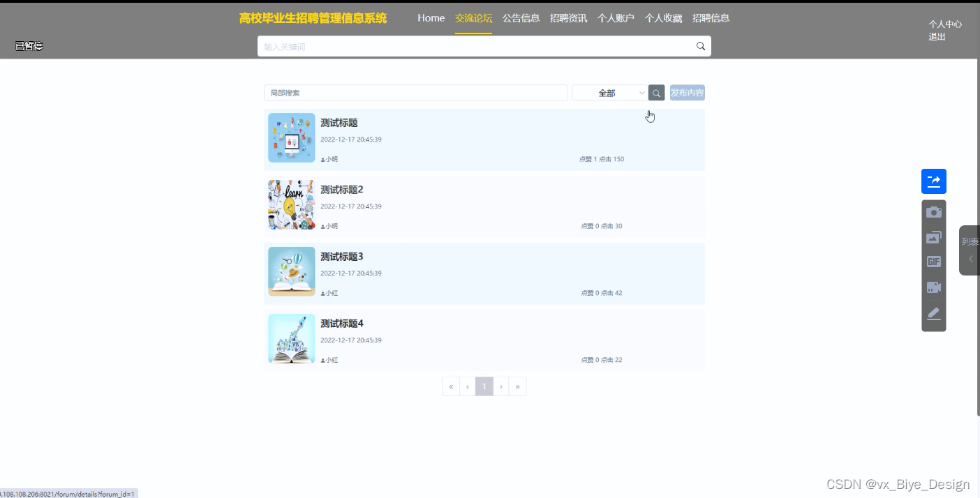
Task: Go to next page with › button
Action: click(501, 386)
